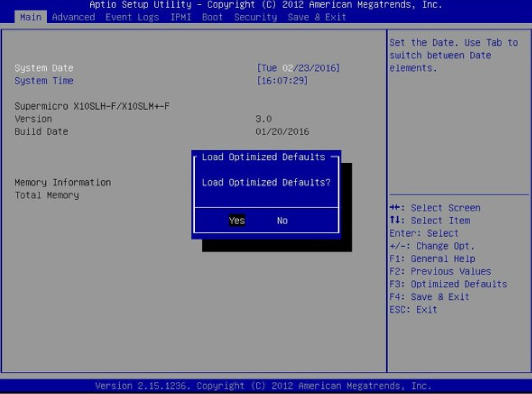Click the 'Set the Date' help text
The width and height of the screenshot is (532, 394).
click(x=453, y=55)
